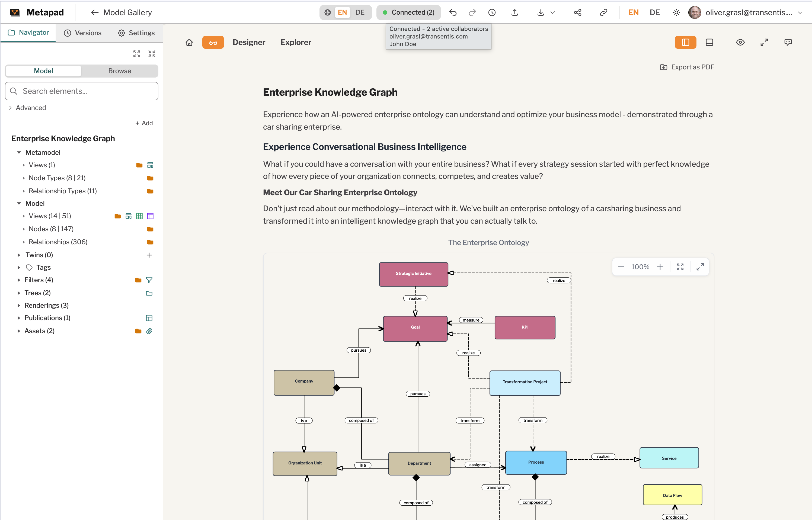812x520 pixels.
Task: Click the table view icon in Model Views row
Action: 139,216
